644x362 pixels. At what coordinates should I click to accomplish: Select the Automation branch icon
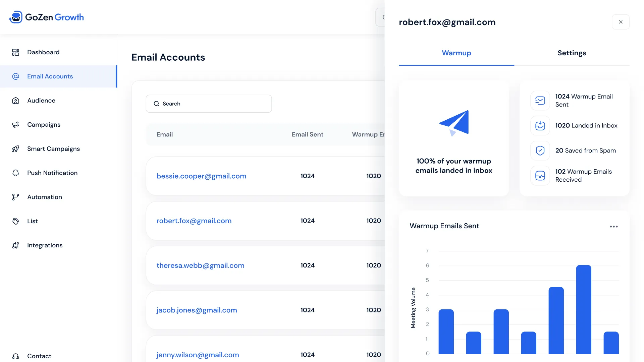click(15, 197)
